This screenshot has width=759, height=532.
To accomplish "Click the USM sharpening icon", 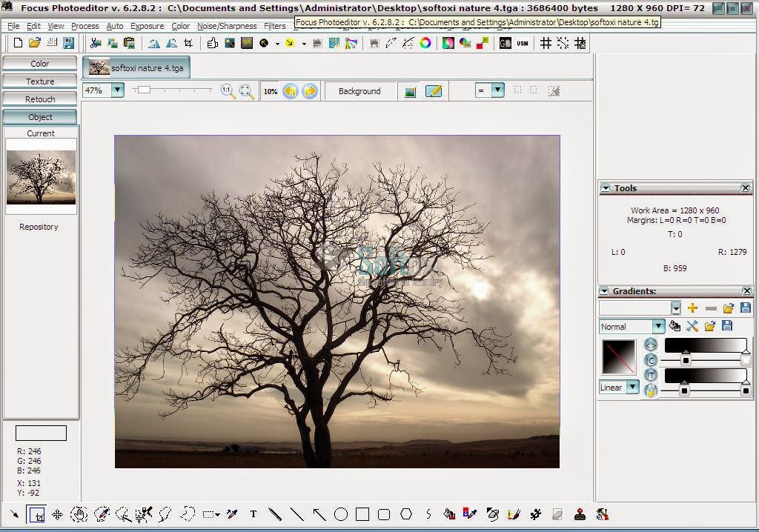I will coord(521,43).
